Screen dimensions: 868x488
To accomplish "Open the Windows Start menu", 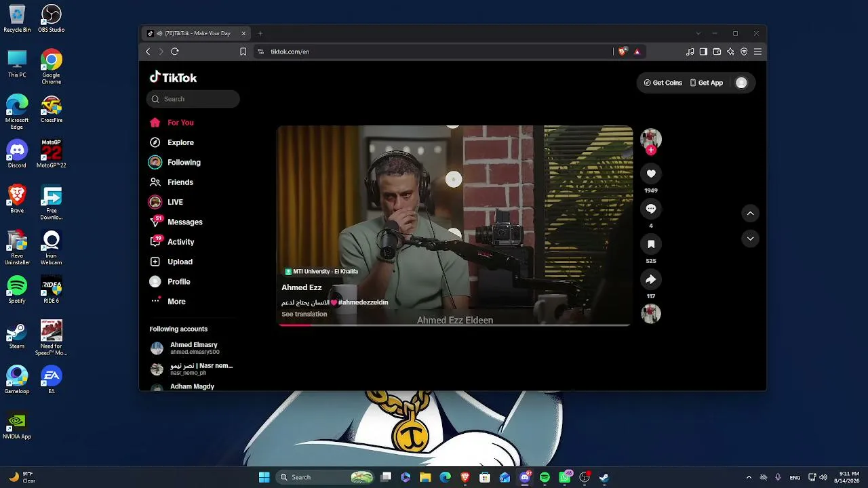I will coord(264,477).
